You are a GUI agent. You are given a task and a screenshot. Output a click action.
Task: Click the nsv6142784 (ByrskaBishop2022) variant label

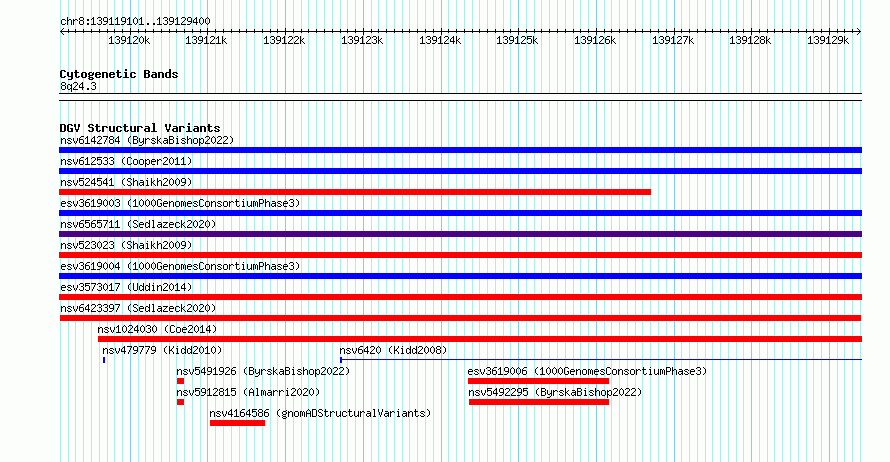(147, 140)
